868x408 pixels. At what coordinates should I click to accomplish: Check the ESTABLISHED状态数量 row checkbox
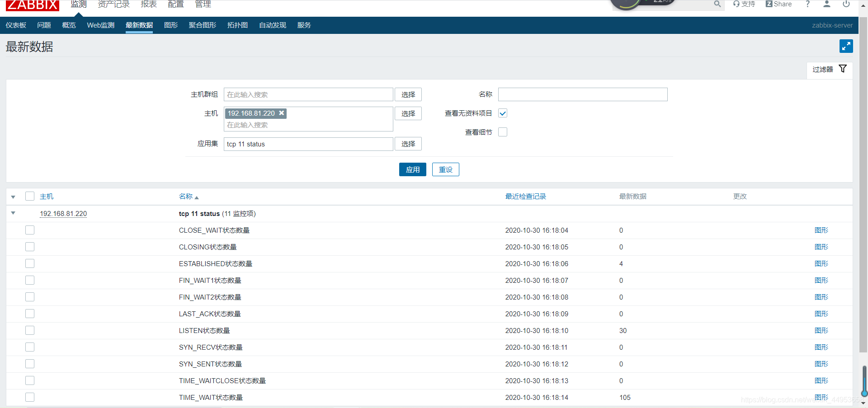pos(30,263)
